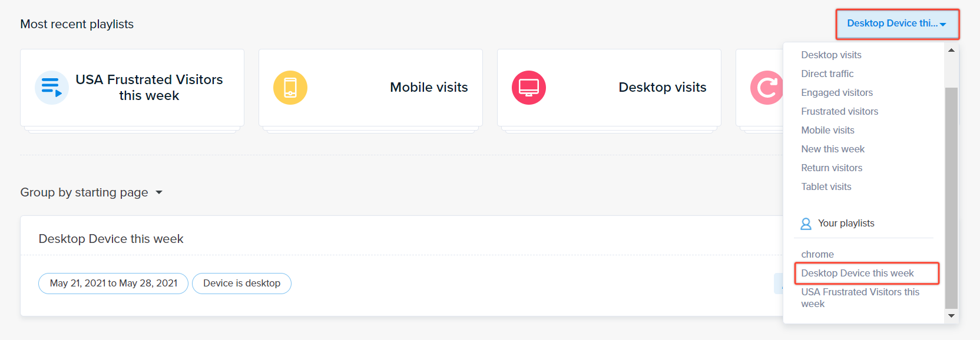The height and width of the screenshot is (340, 980).
Task: Click the dropdown scrollbar down arrow
Action: coord(951,316)
